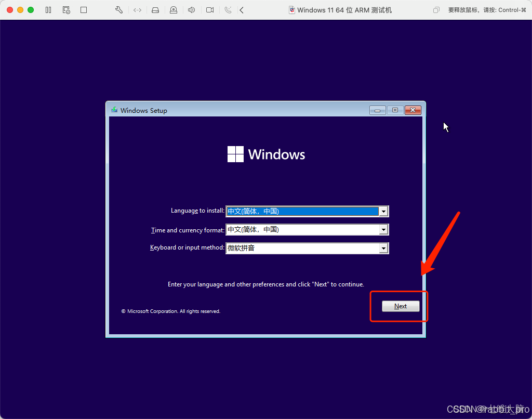Open the Language to install dropdown arrow

tap(383, 211)
